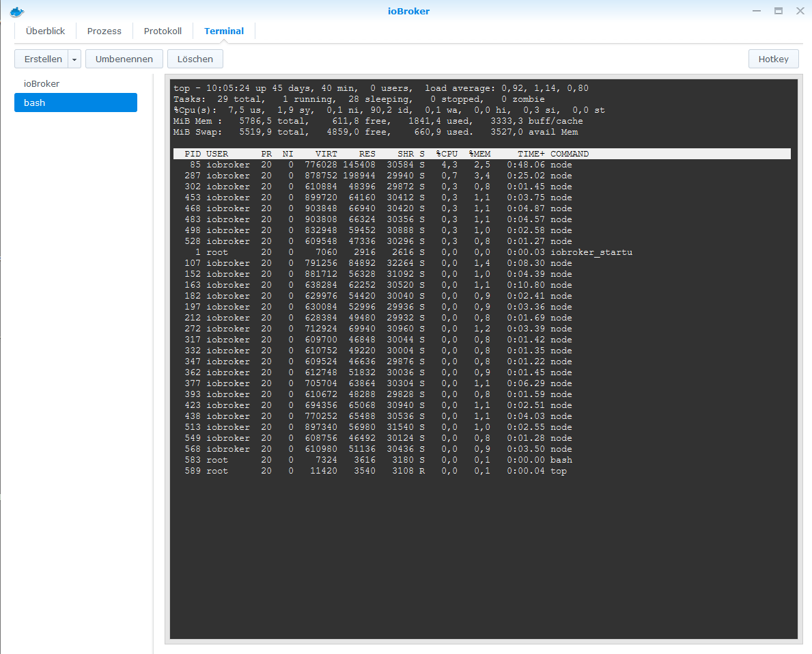This screenshot has width=812, height=654.
Task: Click the PID column header in top
Action: coord(193,154)
